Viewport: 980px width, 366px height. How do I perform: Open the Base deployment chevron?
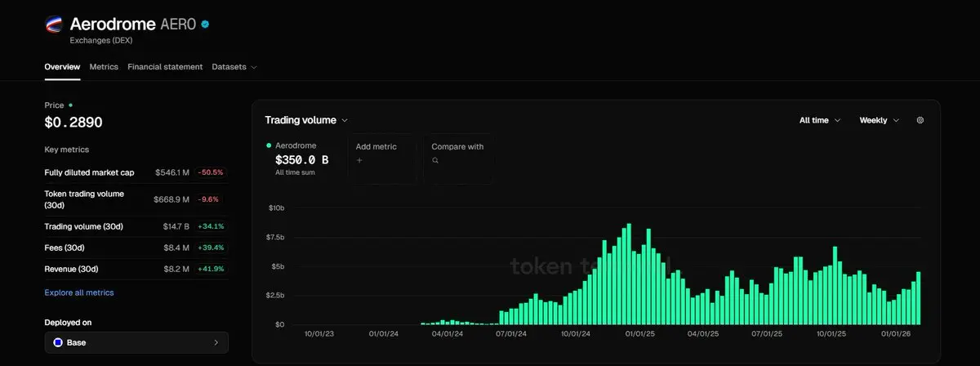pos(216,342)
